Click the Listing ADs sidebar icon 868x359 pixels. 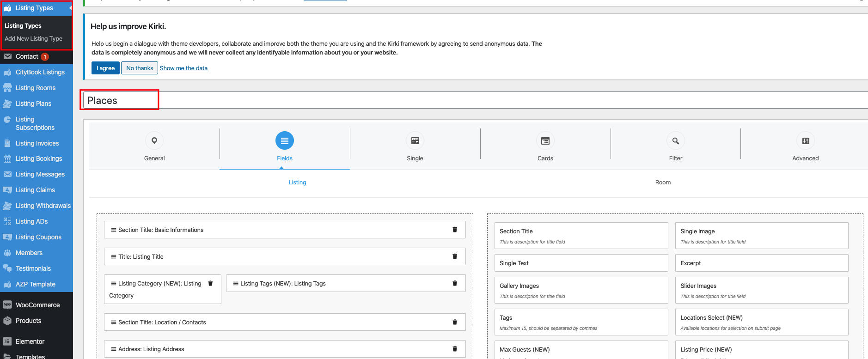[x=7, y=221]
